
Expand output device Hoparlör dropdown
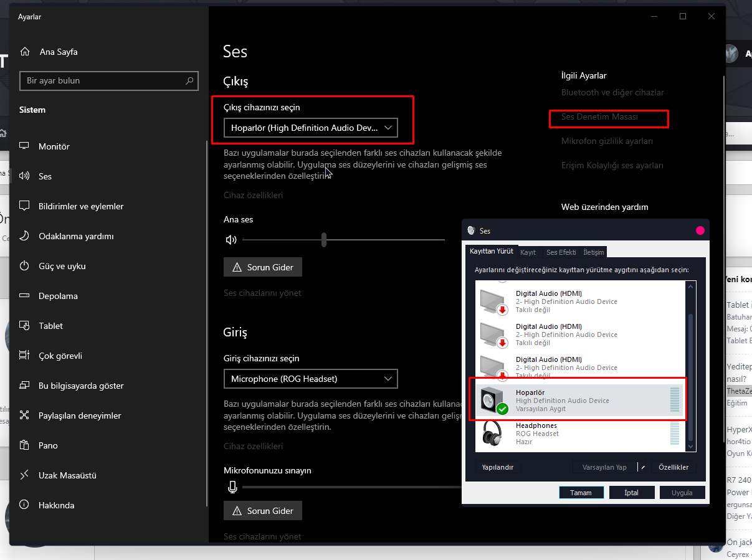pos(310,128)
